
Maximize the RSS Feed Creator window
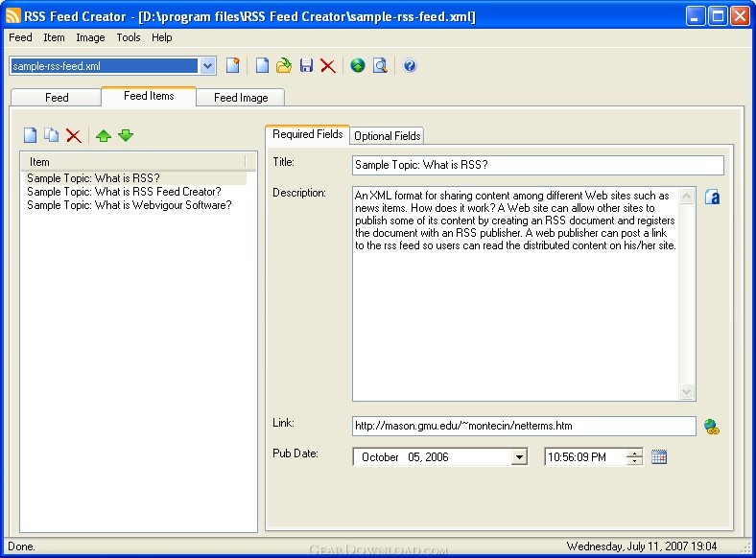[718, 16]
